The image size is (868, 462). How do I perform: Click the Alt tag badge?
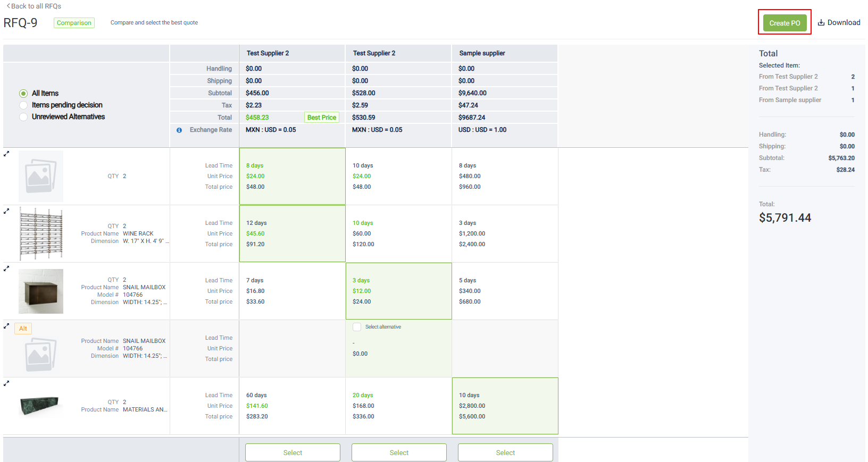pos(23,329)
